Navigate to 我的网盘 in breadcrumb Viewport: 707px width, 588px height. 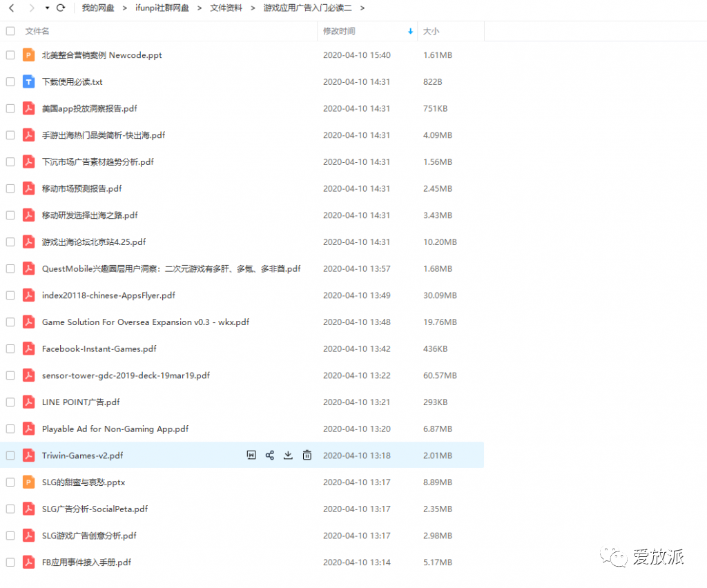(x=98, y=8)
